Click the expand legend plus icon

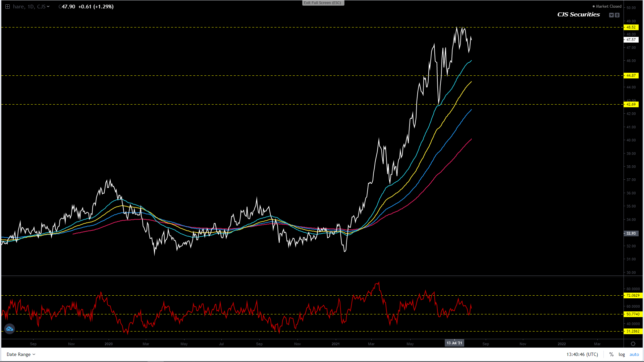[x=7, y=6]
